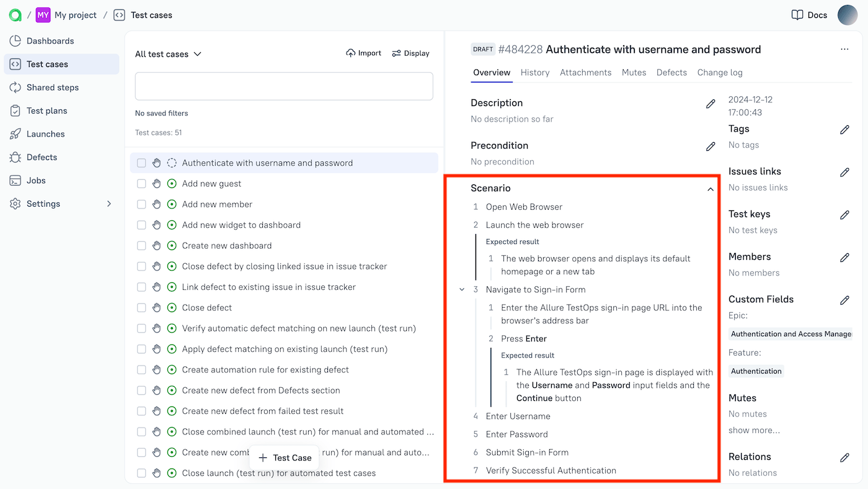Expand the Settings sidebar submenu
This screenshot has width=868, height=489.
(x=110, y=204)
